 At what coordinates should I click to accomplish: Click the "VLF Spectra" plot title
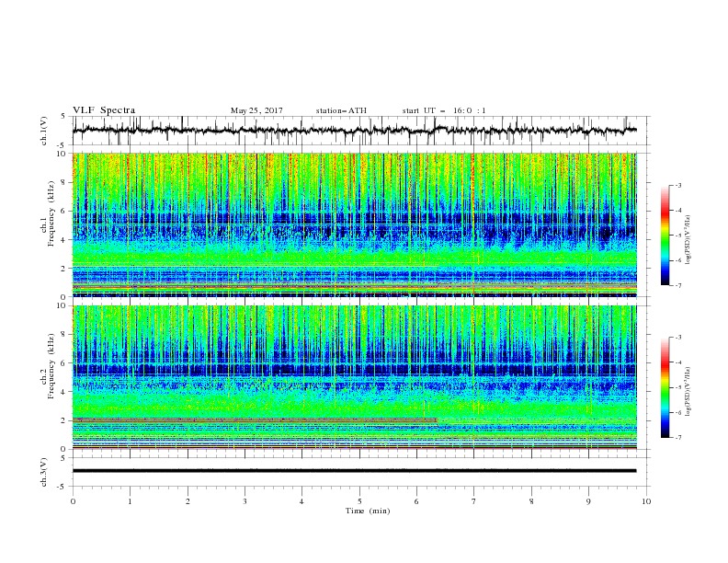104,110
